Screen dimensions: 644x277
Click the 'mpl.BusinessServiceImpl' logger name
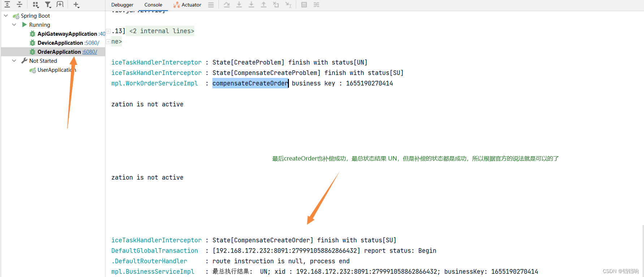153,272
